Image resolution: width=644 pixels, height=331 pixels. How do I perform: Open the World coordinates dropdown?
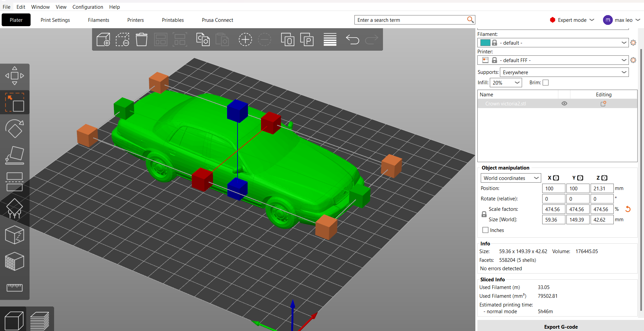coord(511,178)
